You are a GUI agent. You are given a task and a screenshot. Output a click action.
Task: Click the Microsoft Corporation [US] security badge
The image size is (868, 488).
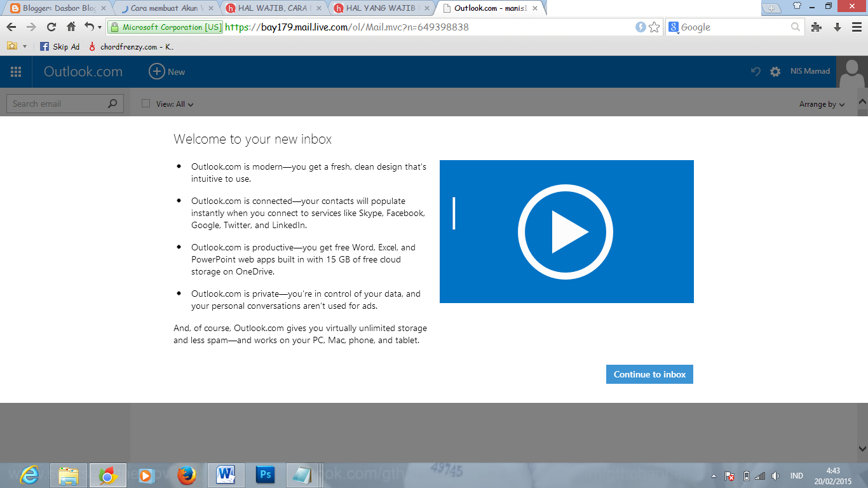pos(166,27)
